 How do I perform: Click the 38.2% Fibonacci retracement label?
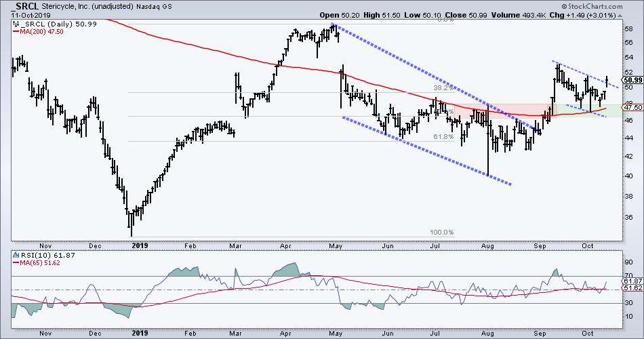click(x=443, y=88)
